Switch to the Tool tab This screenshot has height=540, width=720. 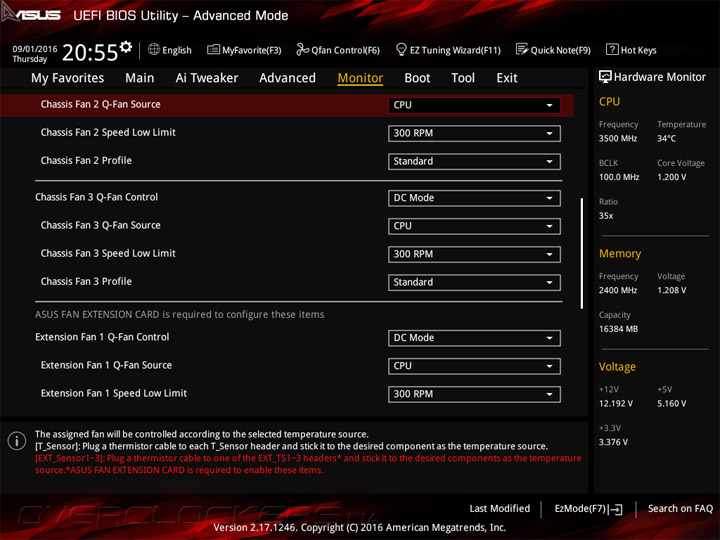(463, 78)
